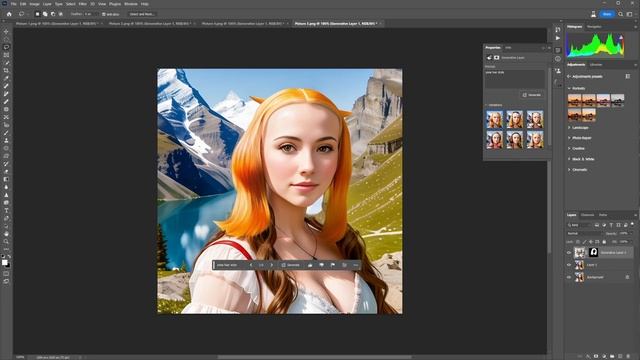Open the Filter menu
Screen dimensions: 640x360
point(83,4)
